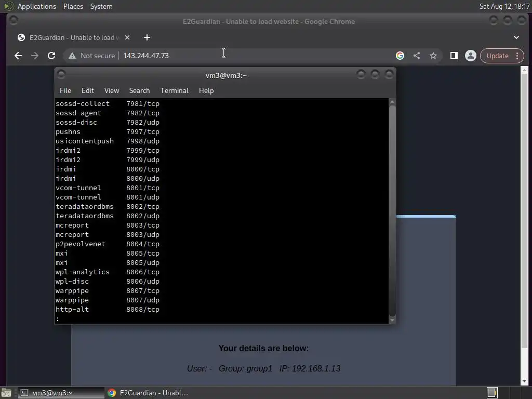Click the terminal title vm3@vm3:~

[x=226, y=75]
